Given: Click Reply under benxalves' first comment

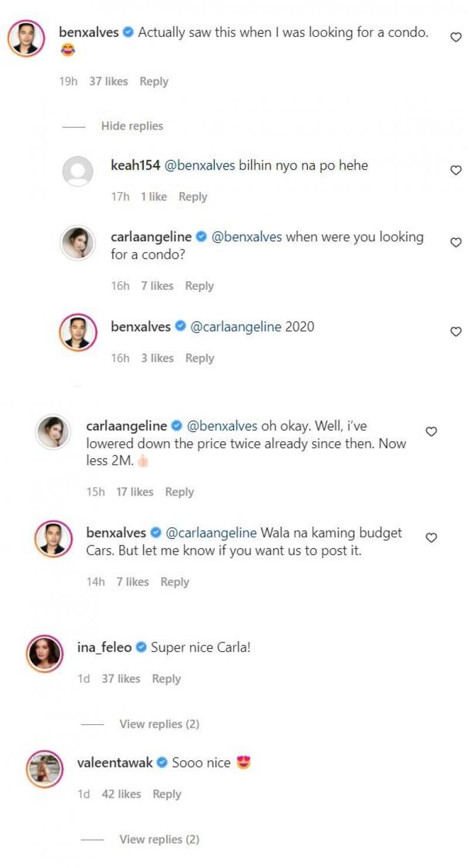Looking at the screenshot, I should pyautogui.click(x=154, y=82).
